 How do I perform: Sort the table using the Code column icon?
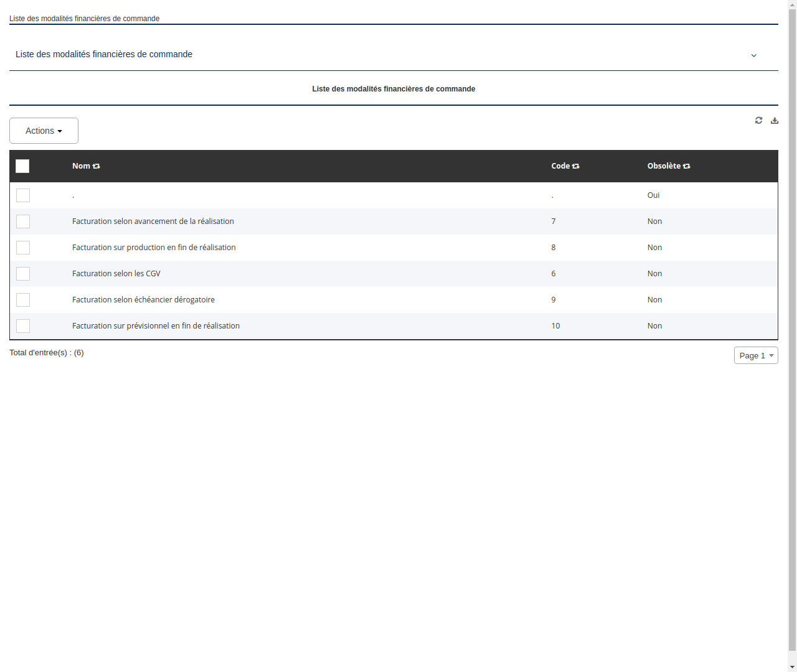point(576,166)
